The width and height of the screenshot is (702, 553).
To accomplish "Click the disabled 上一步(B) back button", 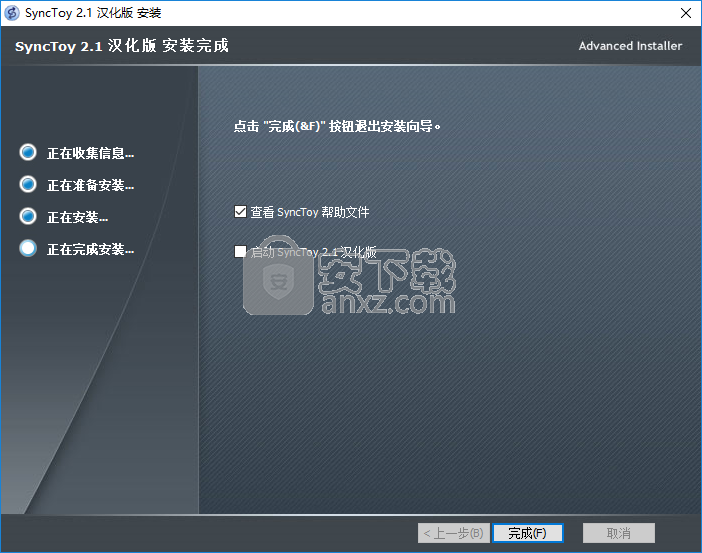I will coord(454,533).
